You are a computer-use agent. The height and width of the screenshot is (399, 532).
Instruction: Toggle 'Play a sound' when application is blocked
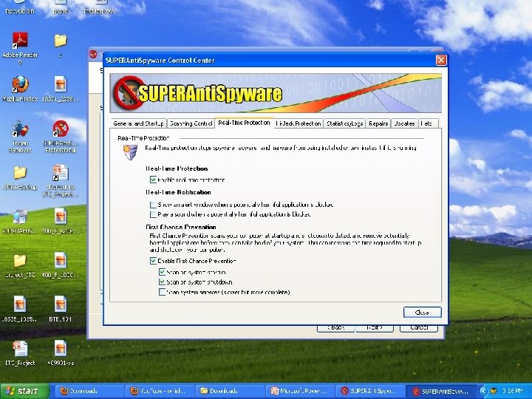pyautogui.click(x=153, y=214)
